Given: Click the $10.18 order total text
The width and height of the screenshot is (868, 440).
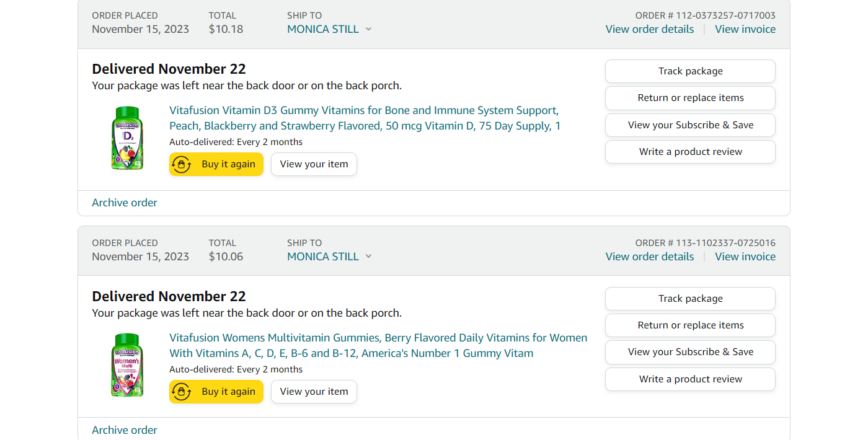Looking at the screenshot, I should [x=226, y=29].
